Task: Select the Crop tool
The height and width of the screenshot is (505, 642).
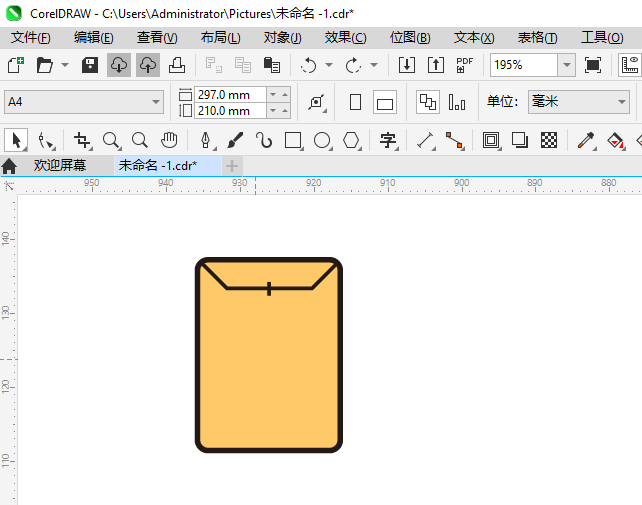Action: click(x=82, y=140)
